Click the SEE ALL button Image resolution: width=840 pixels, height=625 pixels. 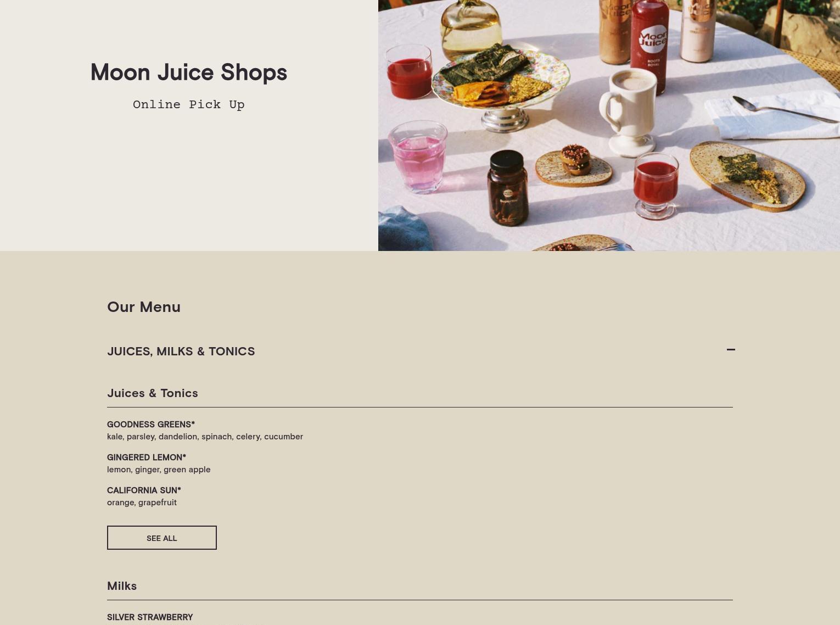162,538
